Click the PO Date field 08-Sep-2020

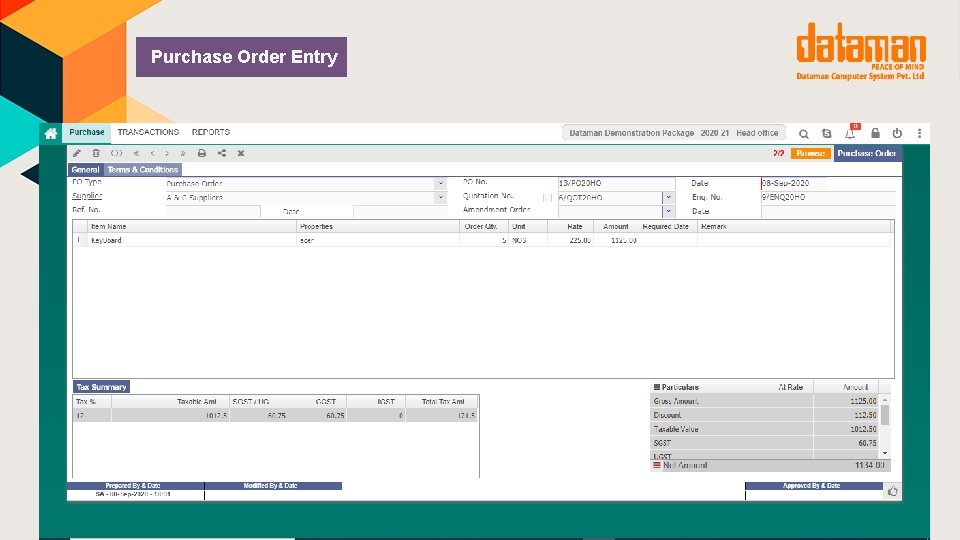(793, 183)
